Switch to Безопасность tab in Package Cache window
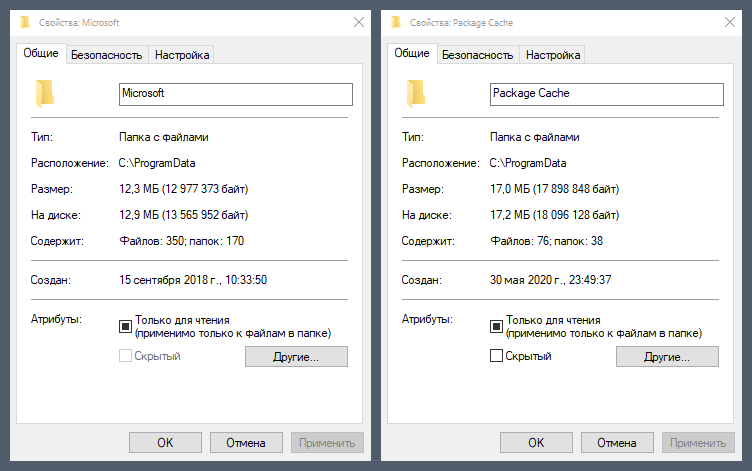 (x=477, y=55)
